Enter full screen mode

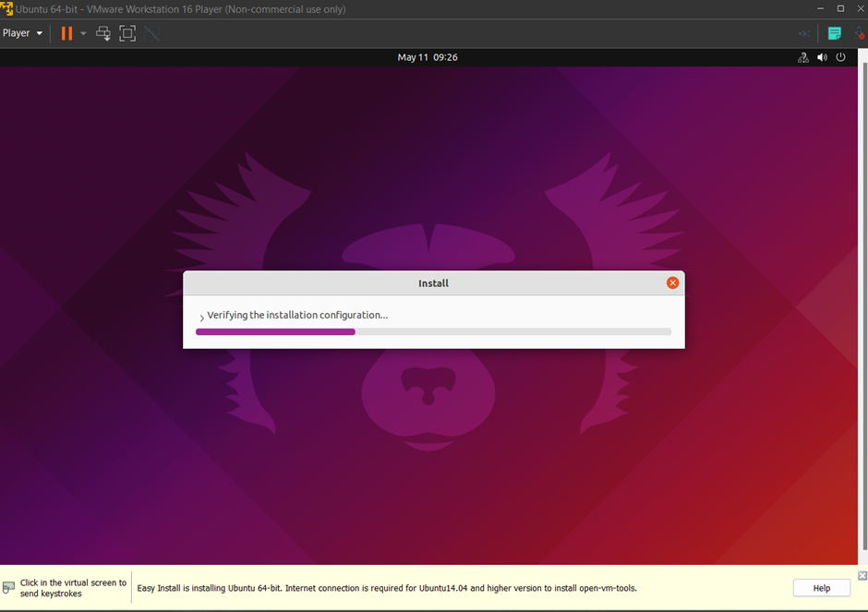127,33
